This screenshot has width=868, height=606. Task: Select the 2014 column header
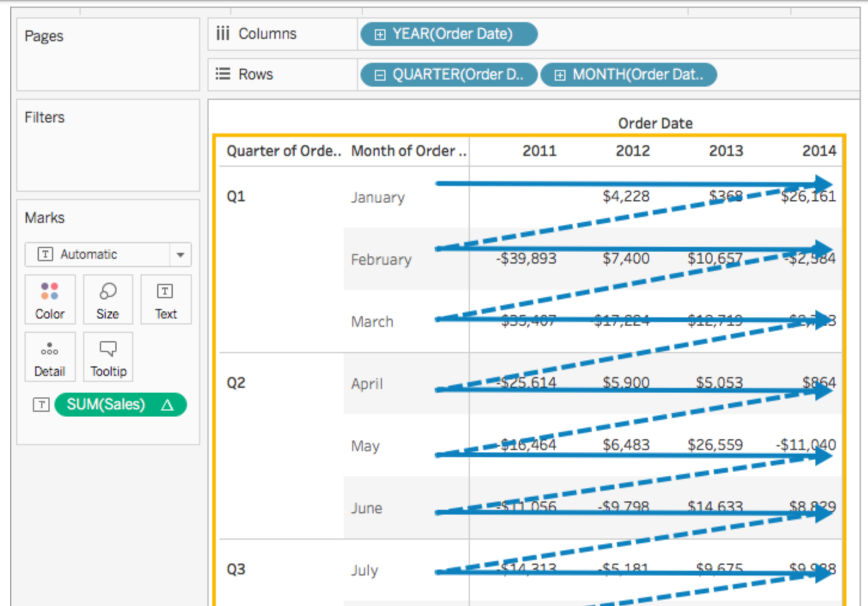(819, 151)
